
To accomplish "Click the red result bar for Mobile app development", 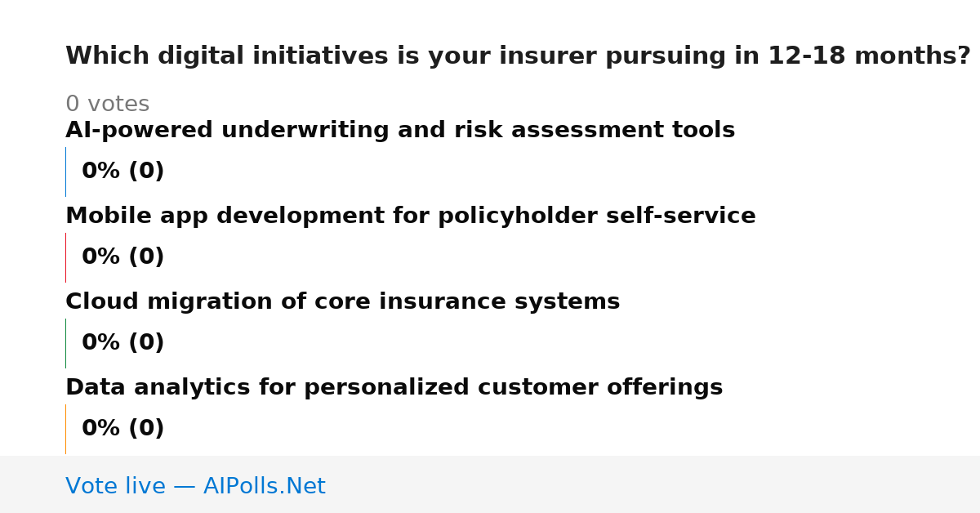I will (x=65, y=257).
